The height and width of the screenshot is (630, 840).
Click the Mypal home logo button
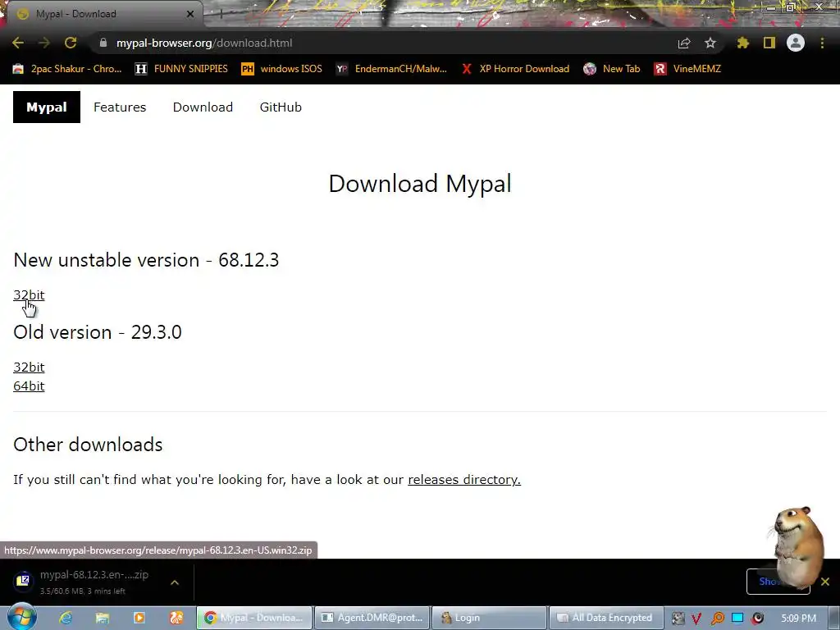point(47,107)
